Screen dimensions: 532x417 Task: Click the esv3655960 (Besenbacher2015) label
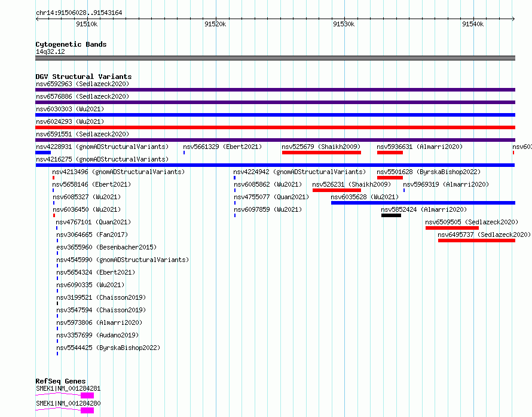[106, 247]
